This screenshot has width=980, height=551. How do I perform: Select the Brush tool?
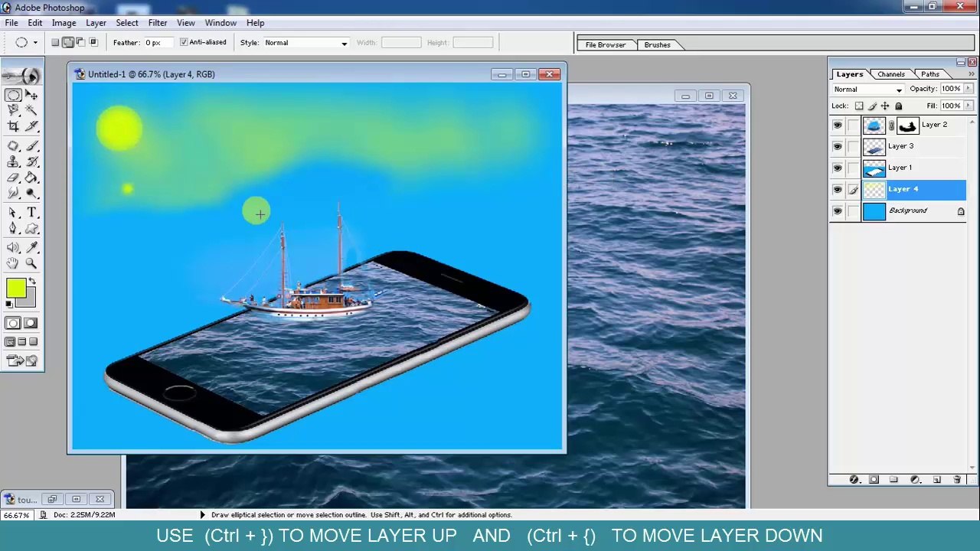coord(31,146)
